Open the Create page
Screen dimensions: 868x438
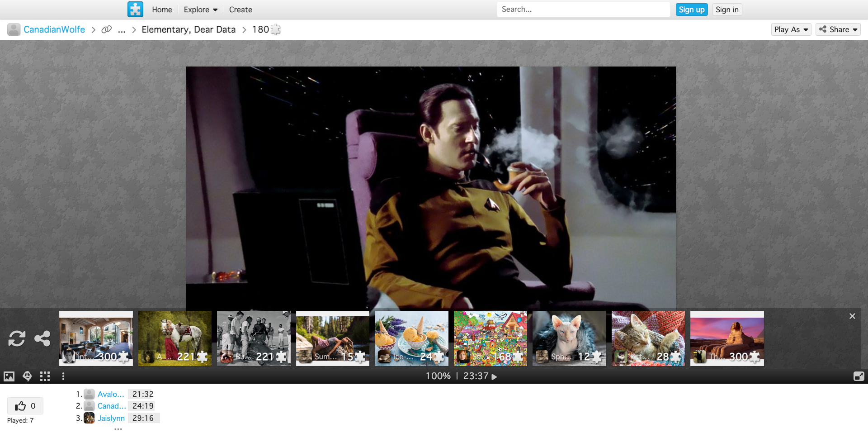241,10
